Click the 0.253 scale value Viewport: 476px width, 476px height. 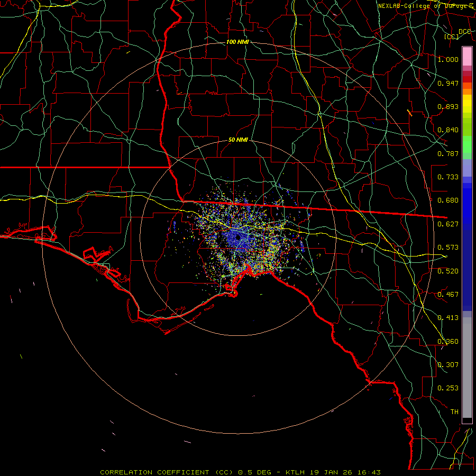[x=448, y=388]
